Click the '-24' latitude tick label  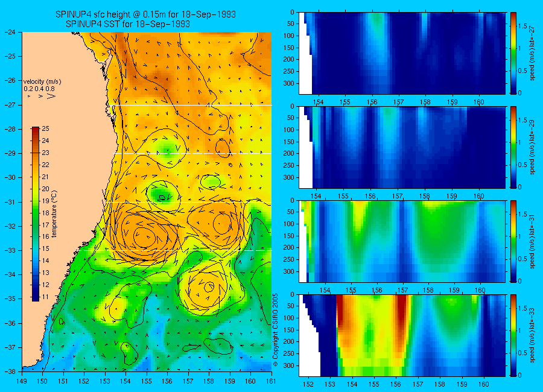click(10, 32)
